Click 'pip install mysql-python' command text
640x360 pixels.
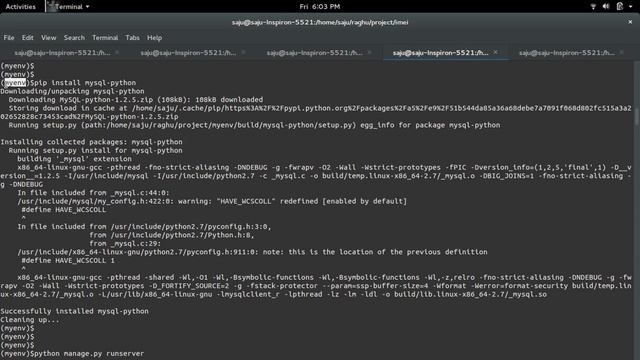[x=86, y=83]
